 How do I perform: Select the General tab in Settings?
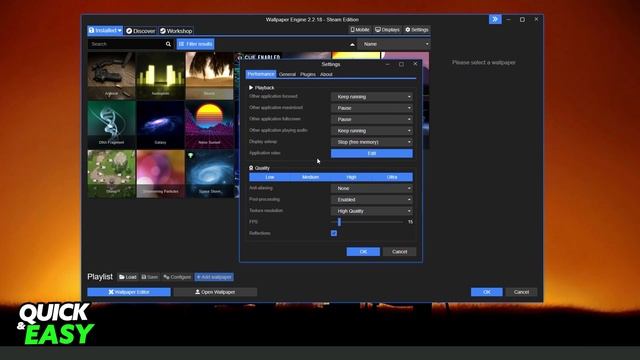(x=287, y=74)
